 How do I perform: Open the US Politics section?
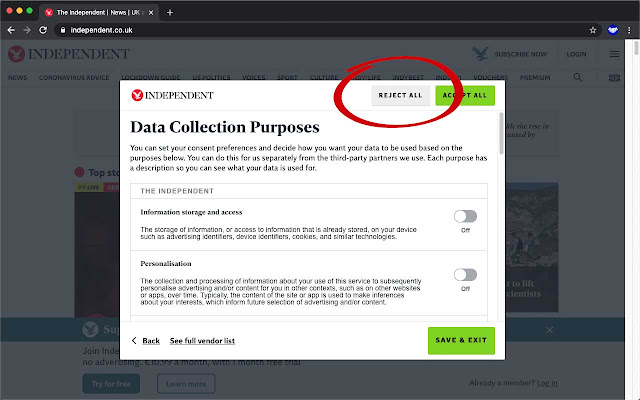(x=211, y=78)
